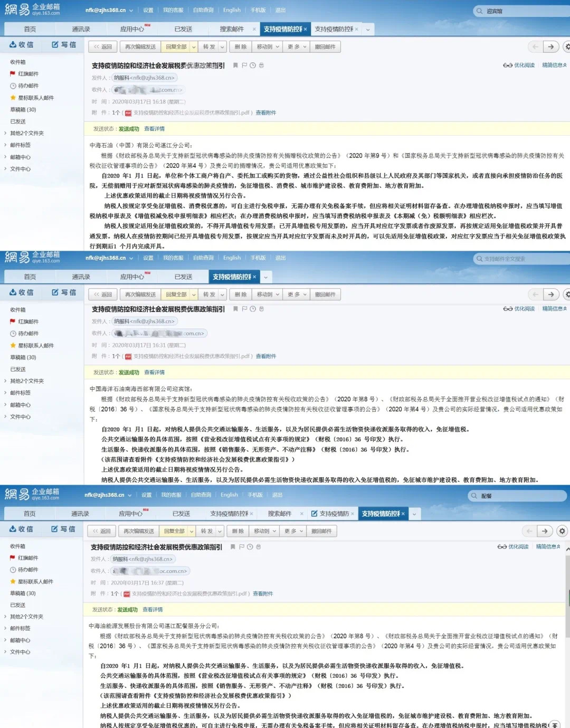
Task: Close the active 支持疫情防控 tab in the 16:18 email window
Action: tap(305, 29)
